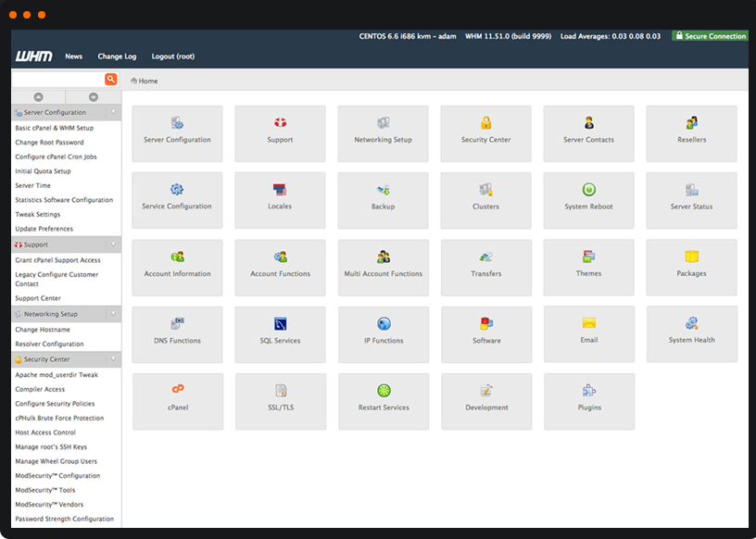Open the Account Information tile
Screen dimensions: 756x539
coord(177,268)
